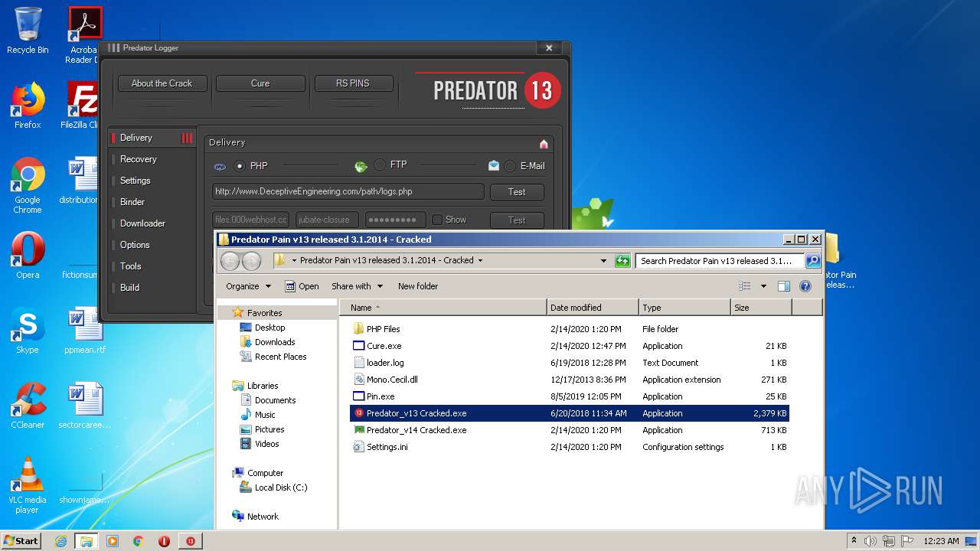
Task: Click the search magnifier icon
Action: [x=812, y=261]
